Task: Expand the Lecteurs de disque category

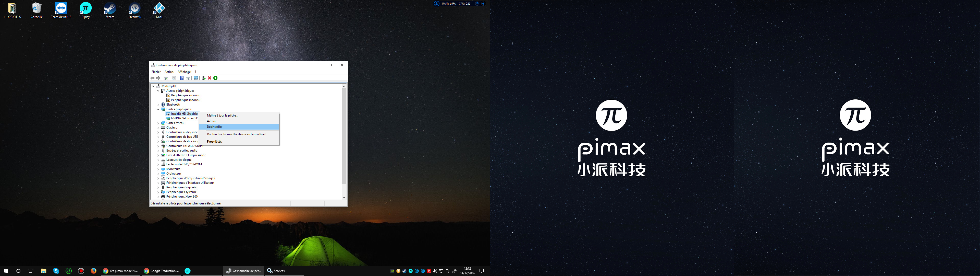Action: click(158, 160)
